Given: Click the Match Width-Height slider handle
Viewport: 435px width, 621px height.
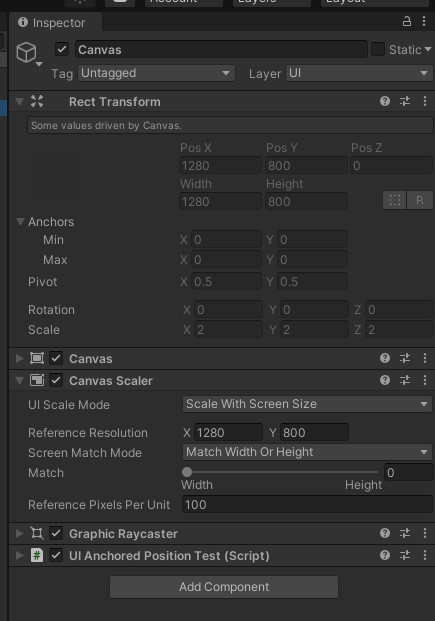Looking at the screenshot, I should click(187, 472).
